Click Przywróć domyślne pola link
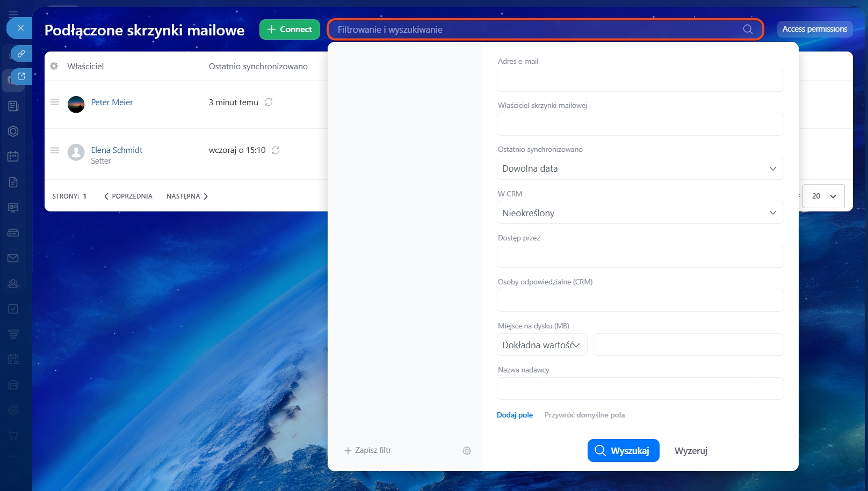The width and height of the screenshot is (868, 491). click(x=584, y=415)
